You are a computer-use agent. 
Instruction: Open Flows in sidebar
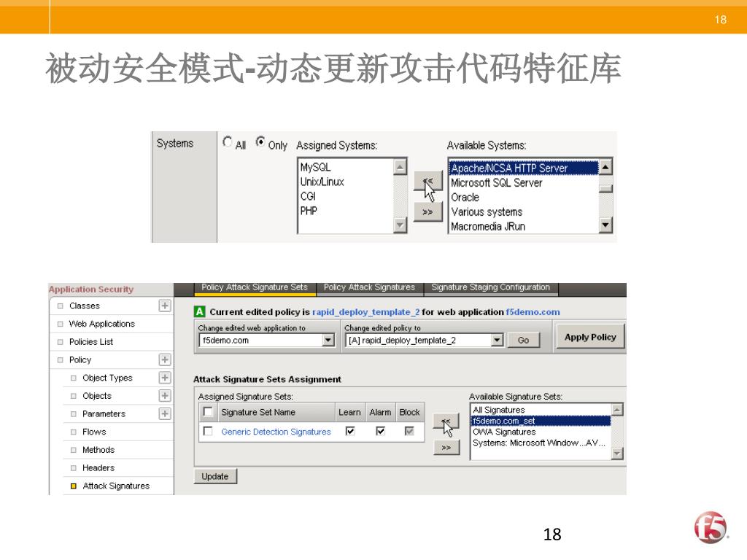(94, 432)
